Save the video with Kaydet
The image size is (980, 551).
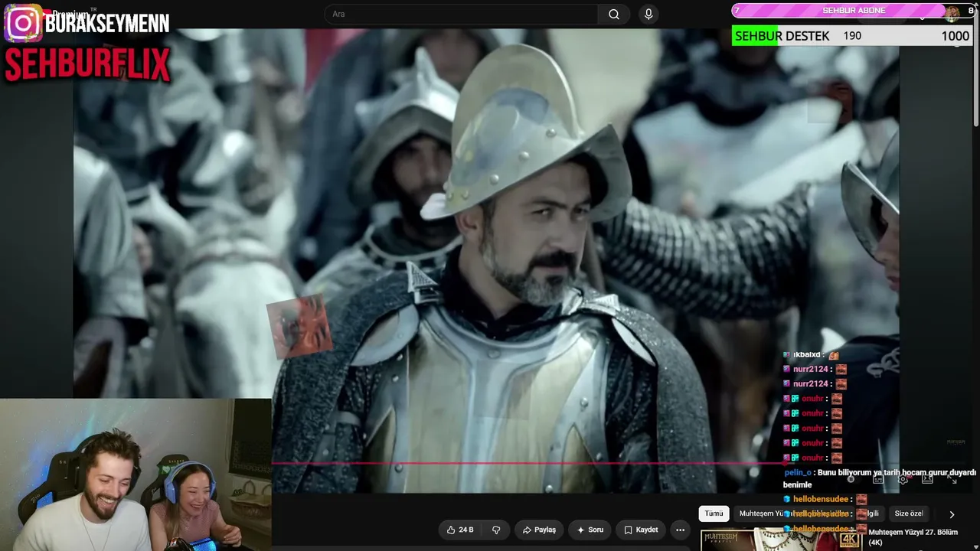click(x=641, y=530)
